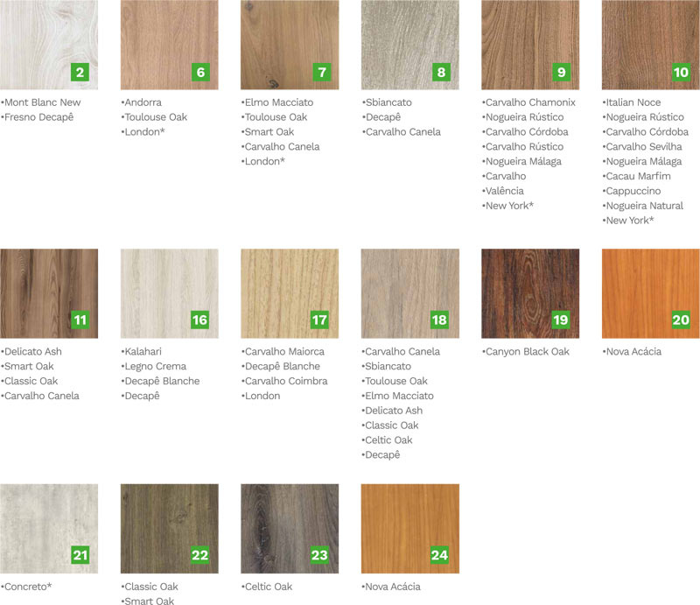This screenshot has height=605, width=700.
Task: Click the Delicato Ash label under swatch 11
Action: [x=33, y=351]
